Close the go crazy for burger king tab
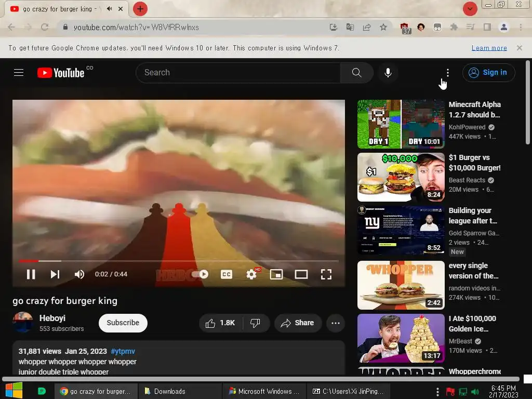532x399 pixels. pos(121,9)
